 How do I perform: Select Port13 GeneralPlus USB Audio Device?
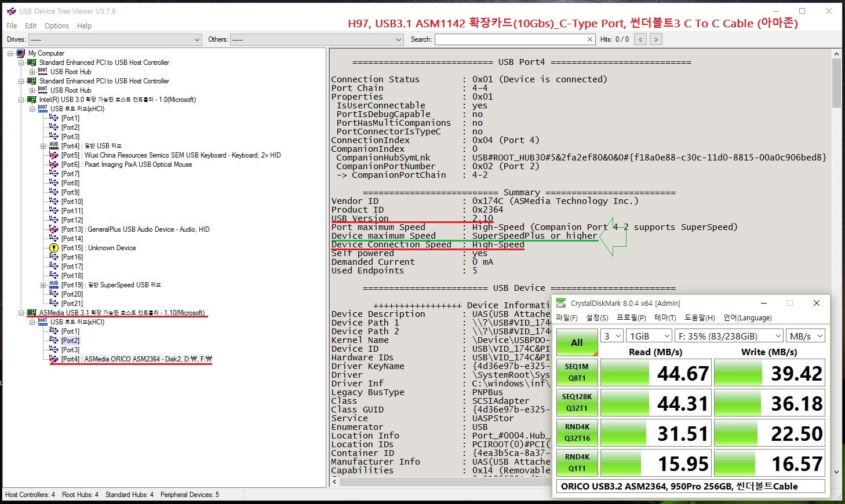coord(135,229)
